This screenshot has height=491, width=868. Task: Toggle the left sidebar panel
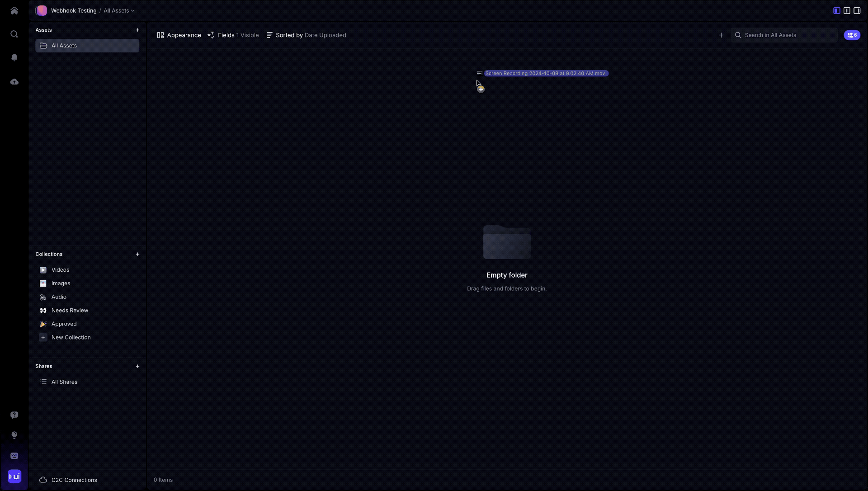point(837,10)
